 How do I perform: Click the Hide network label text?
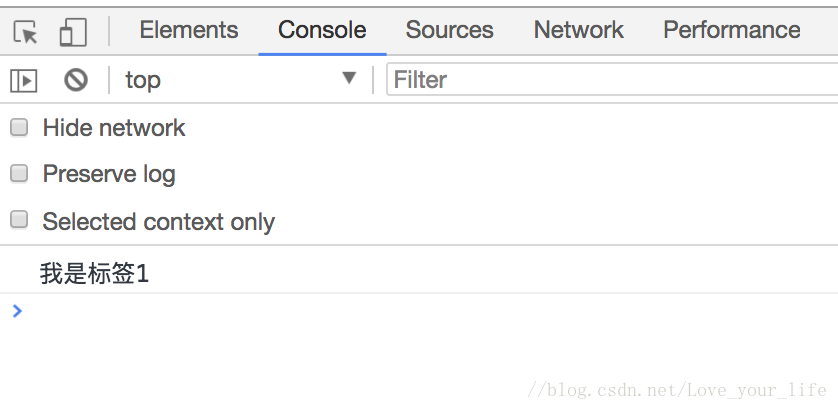(114, 128)
